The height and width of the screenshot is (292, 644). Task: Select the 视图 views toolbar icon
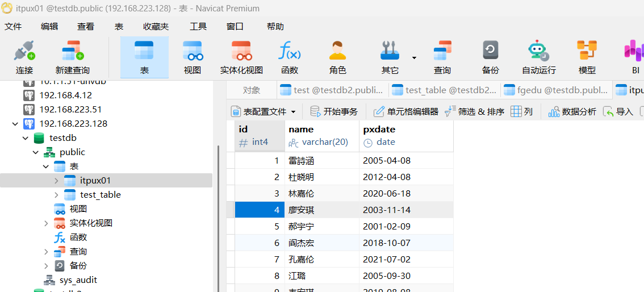coord(193,57)
